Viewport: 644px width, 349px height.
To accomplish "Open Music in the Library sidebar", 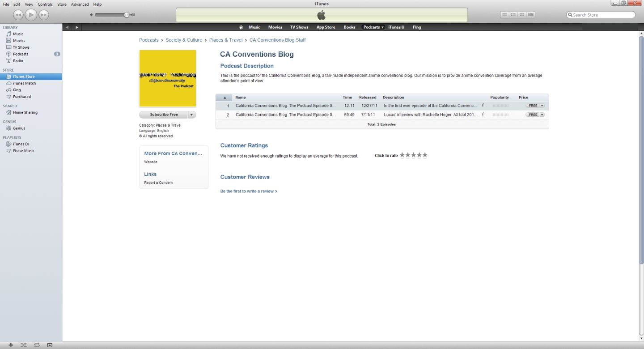I will [x=18, y=34].
